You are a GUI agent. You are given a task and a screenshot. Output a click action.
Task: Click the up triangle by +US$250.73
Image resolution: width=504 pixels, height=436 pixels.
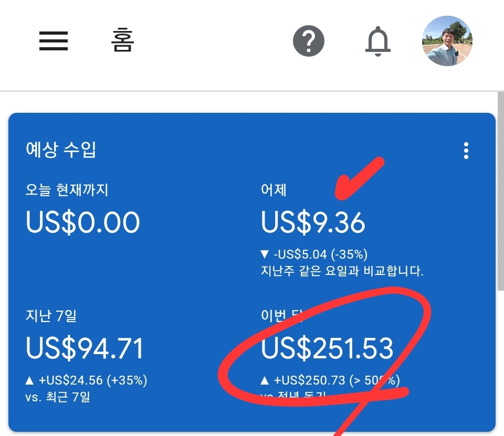(265, 381)
